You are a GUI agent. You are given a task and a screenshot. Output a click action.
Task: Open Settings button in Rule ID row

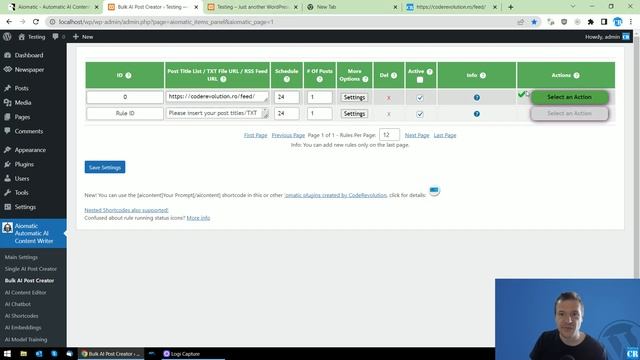click(354, 114)
